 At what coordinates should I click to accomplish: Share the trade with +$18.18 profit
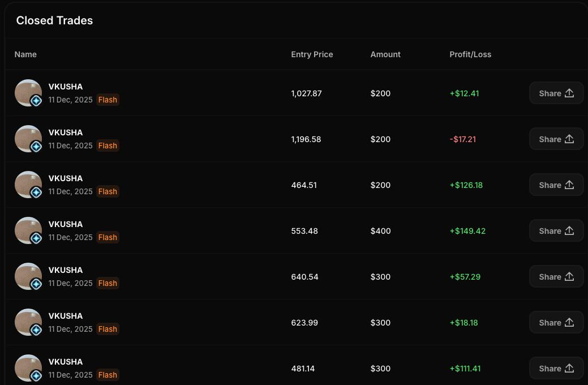coord(556,323)
